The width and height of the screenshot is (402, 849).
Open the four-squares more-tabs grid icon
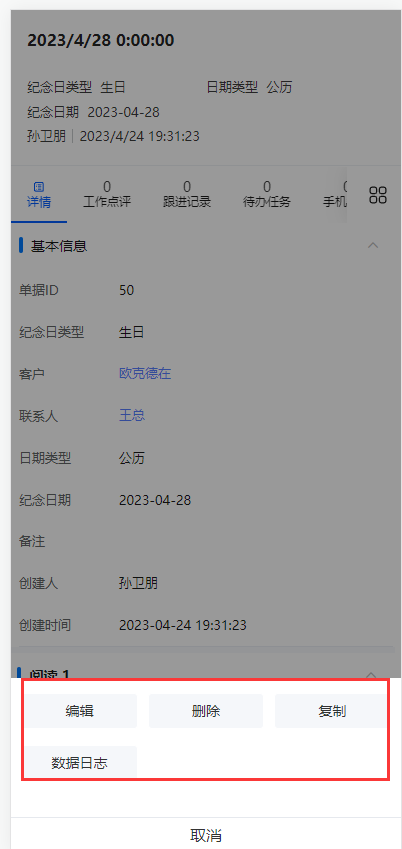click(x=378, y=195)
